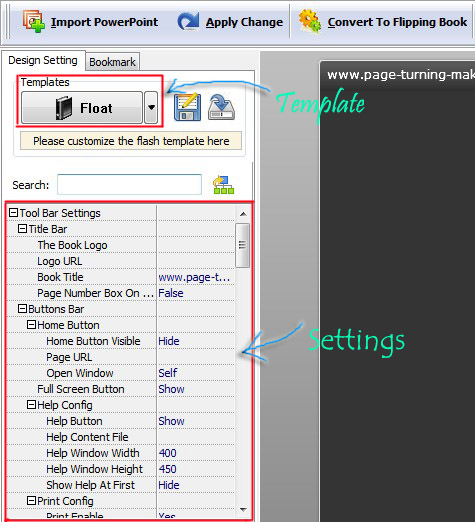Click the Search input field
This screenshot has width=475, height=522.
pyautogui.click(x=129, y=184)
